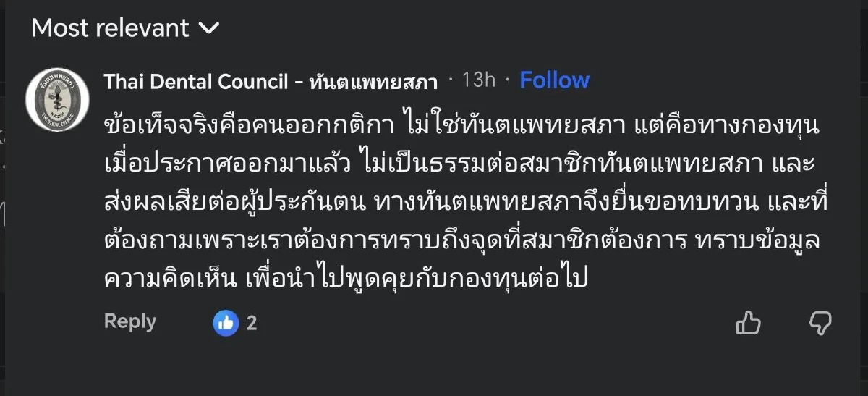Click "ทราบข้อมูล" at the end of fourth line

761,243
